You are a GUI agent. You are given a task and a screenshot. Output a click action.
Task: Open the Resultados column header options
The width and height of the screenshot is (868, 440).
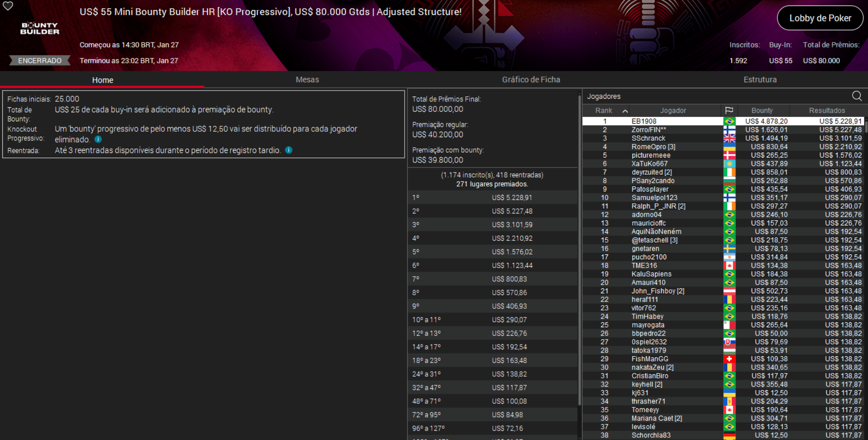coord(827,110)
